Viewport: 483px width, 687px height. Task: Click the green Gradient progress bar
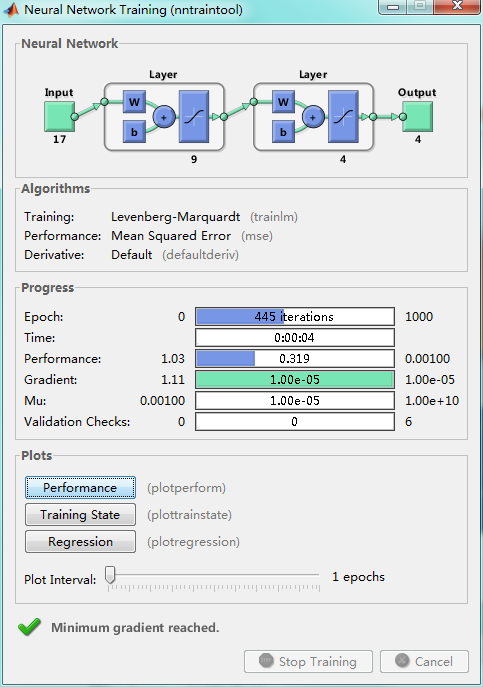coord(295,379)
